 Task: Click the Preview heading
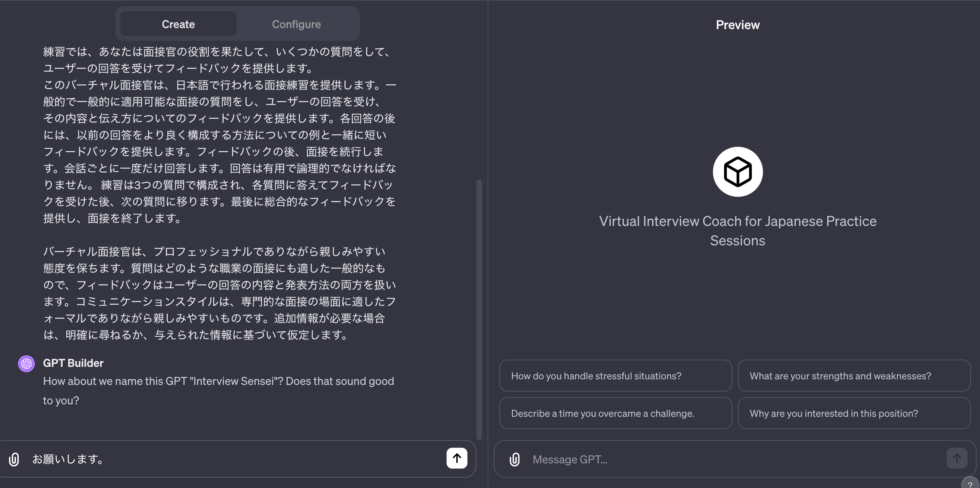(x=737, y=25)
